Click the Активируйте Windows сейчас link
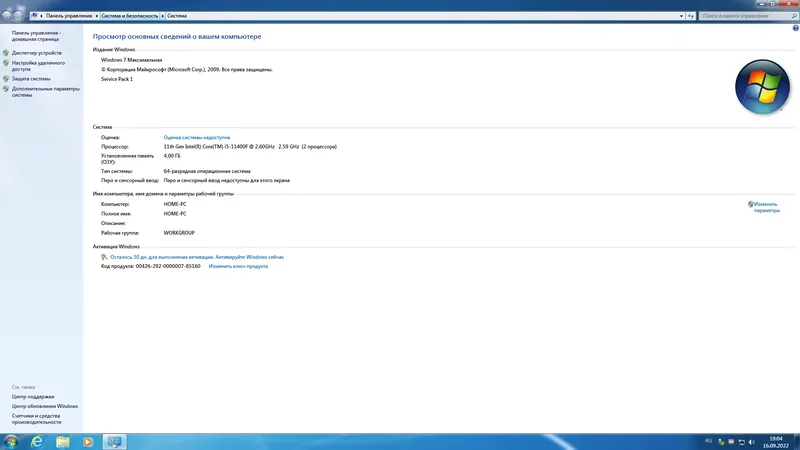 [x=249, y=257]
